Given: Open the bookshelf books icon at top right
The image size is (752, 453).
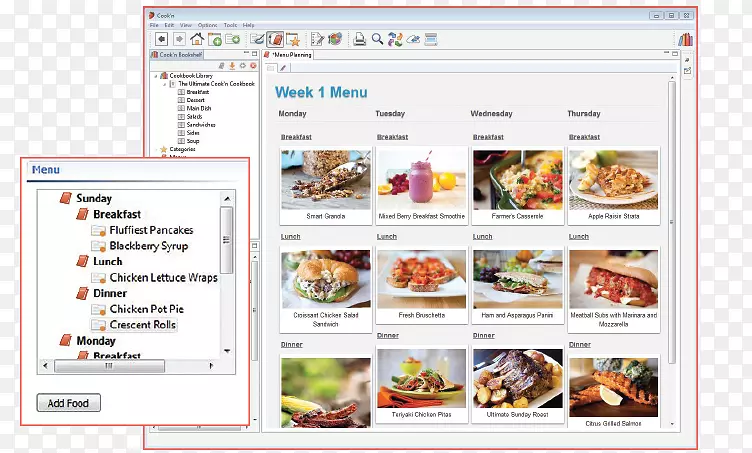Looking at the screenshot, I should point(685,39).
